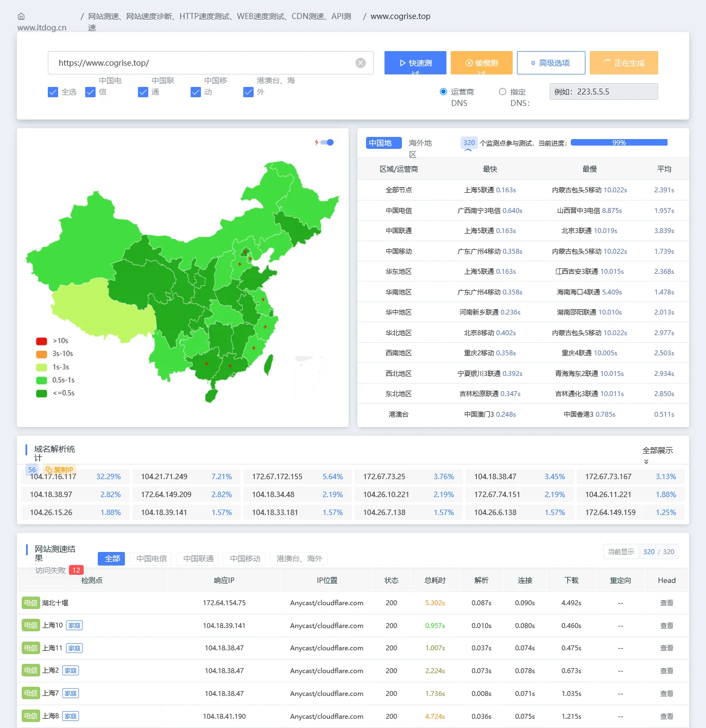
Task: Click the 正在生成 button
Action: point(624,62)
